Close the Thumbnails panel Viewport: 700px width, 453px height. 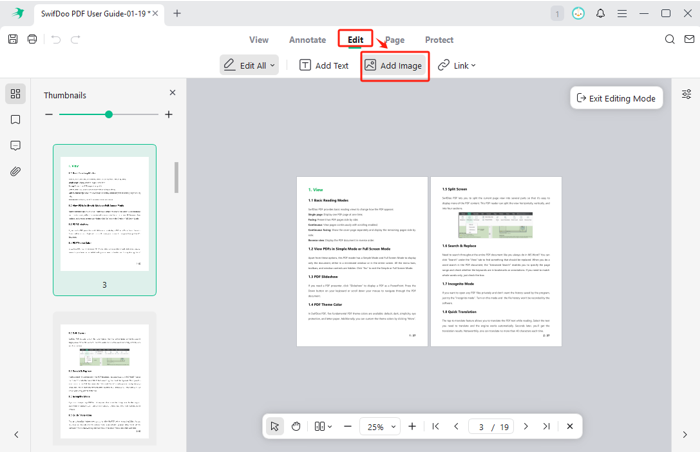pyautogui.click(x=172, y=93)
